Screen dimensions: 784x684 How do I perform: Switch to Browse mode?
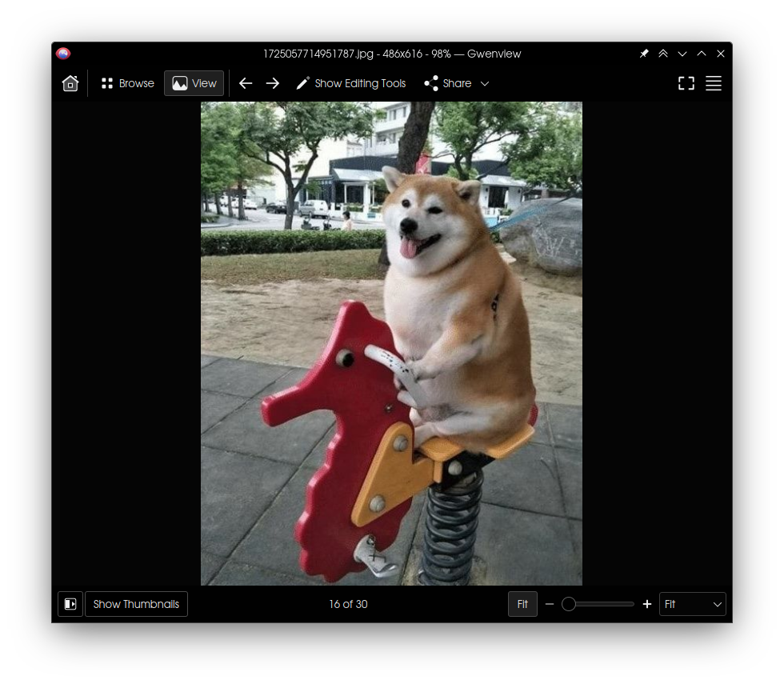click(128, 83)
